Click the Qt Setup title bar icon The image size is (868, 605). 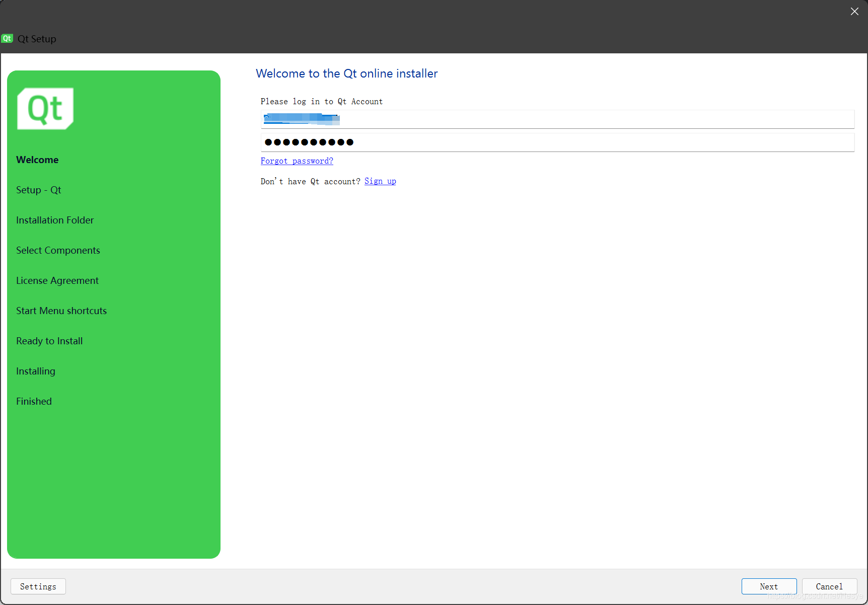tap(7, 38)
